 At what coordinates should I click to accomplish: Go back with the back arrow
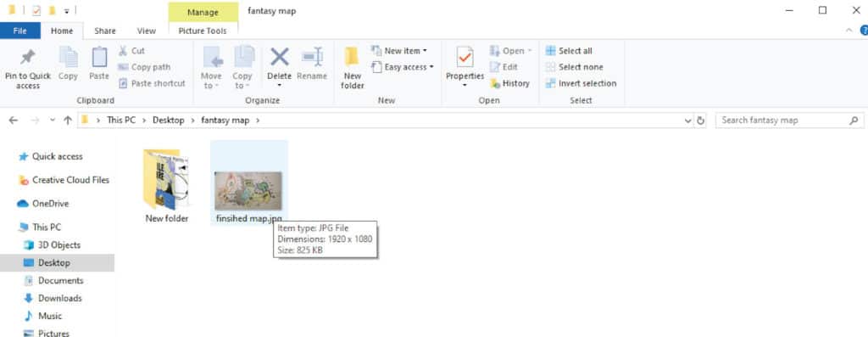tap(14, 121)
